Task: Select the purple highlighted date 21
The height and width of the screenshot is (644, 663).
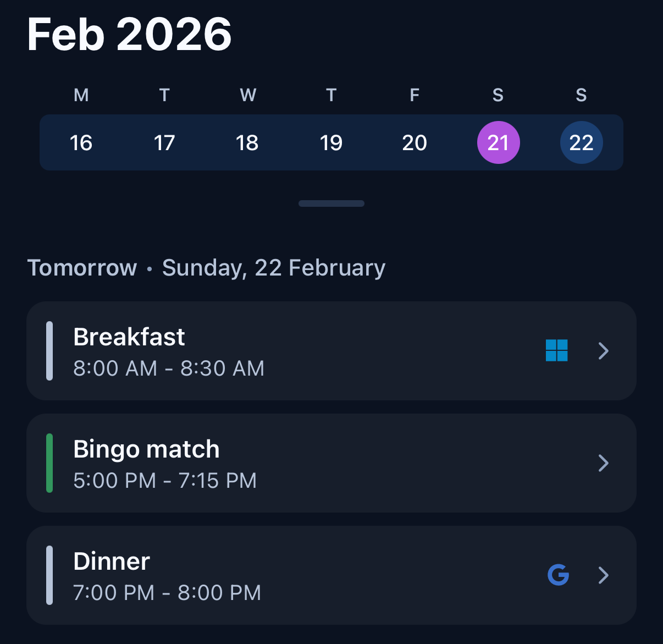Action: pos(498,142)
